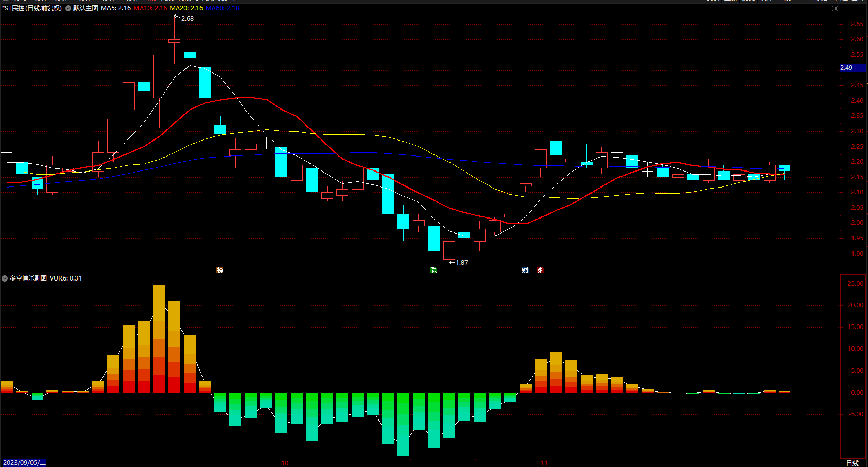Click the 1.87 low price annotation
The height and width of the screenshot is (467, 868).
[462, 263]
